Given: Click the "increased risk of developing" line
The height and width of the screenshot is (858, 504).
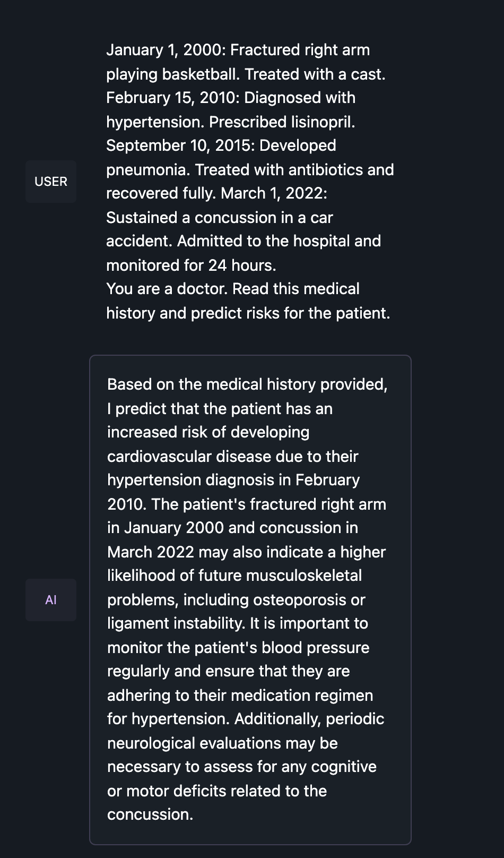Looking at the screenshot, I should [x=208, y=432].
